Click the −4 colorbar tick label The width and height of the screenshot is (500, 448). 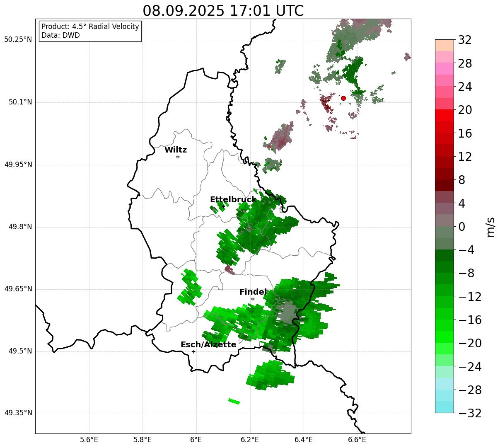click(466, 250)
